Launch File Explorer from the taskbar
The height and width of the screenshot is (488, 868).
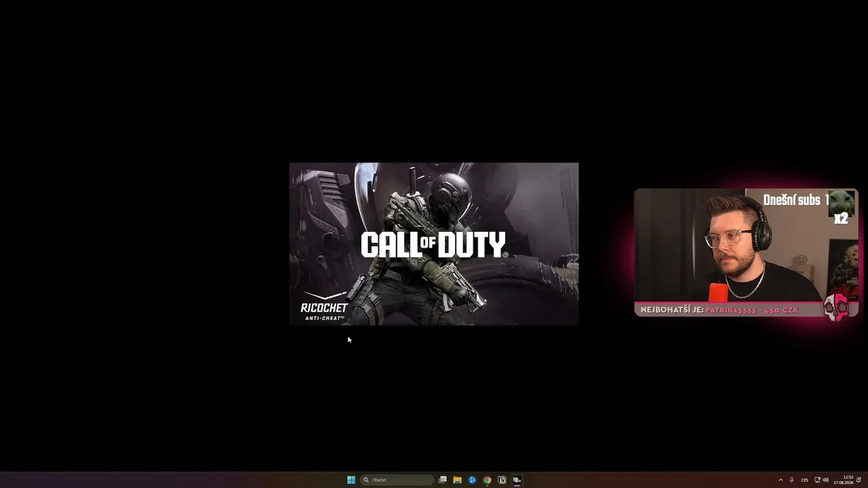[458, 480]
